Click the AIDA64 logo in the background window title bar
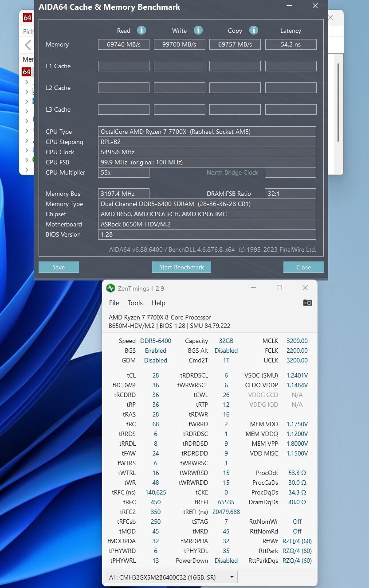The image size is (369, 588). 27,18
